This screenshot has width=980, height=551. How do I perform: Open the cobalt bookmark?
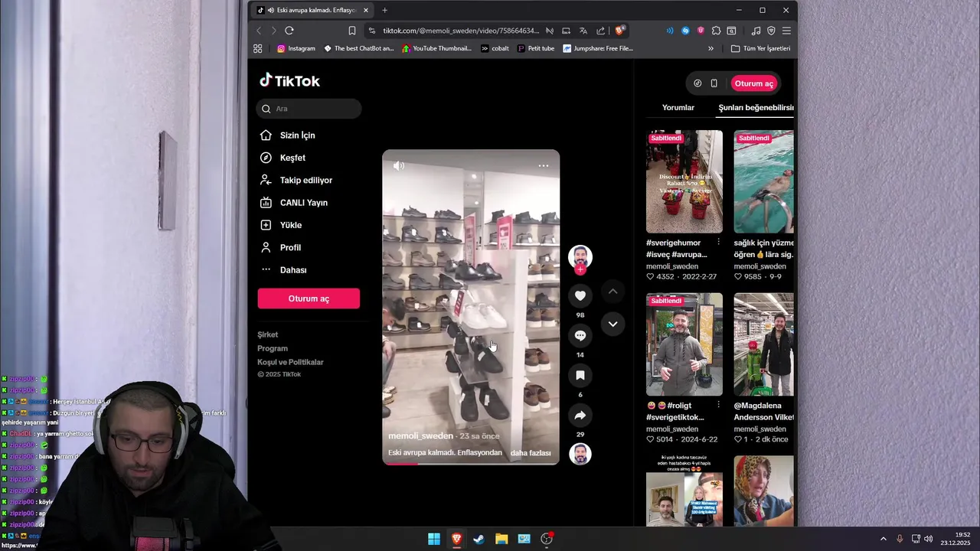tap(495, 48)
